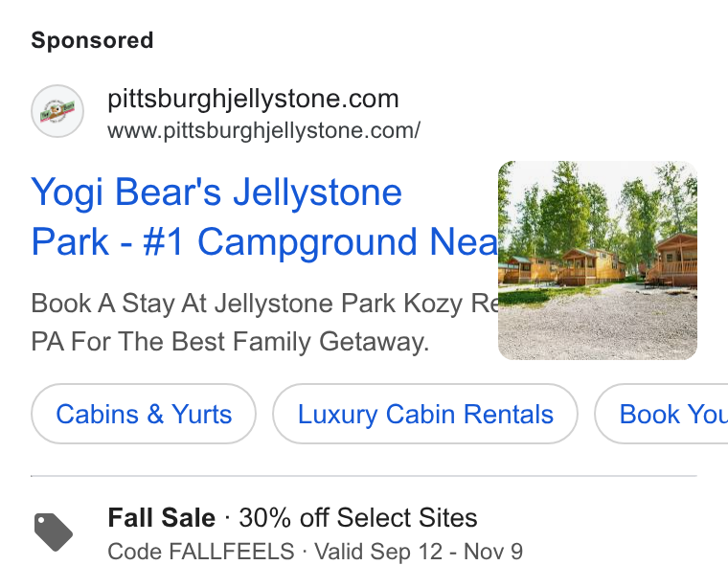Click the Jellystone bear favicon logo
Screen dimensions: 728x588
[x=57, y=111]
